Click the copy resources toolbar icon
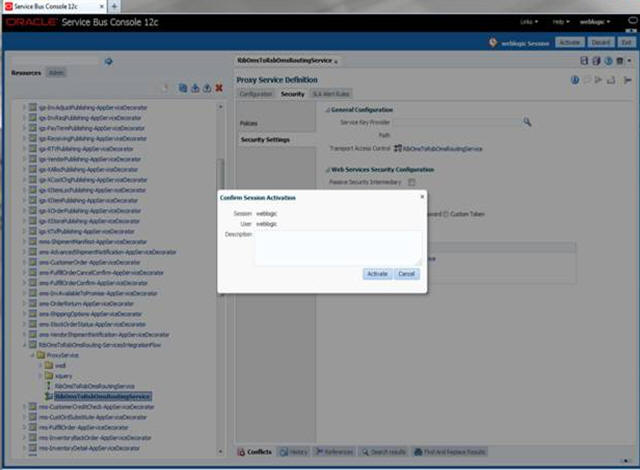 click(183, 88)
